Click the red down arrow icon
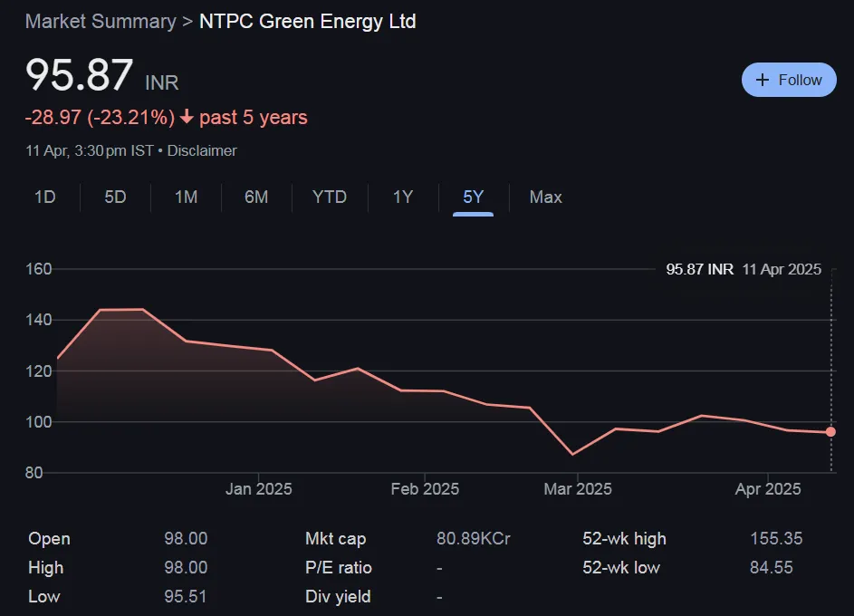The width and height of the screenshot is (854, 616). point(187,117)
